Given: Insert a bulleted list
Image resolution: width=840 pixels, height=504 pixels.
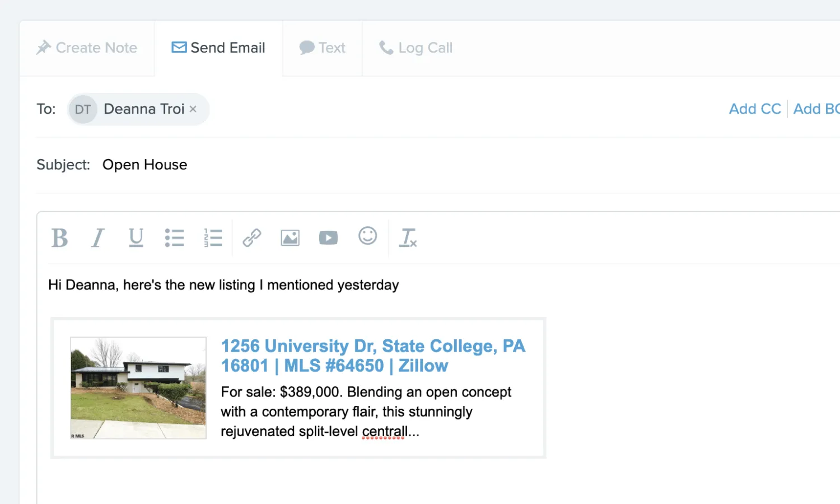Looking at the screenshot, I should point(174,237).
